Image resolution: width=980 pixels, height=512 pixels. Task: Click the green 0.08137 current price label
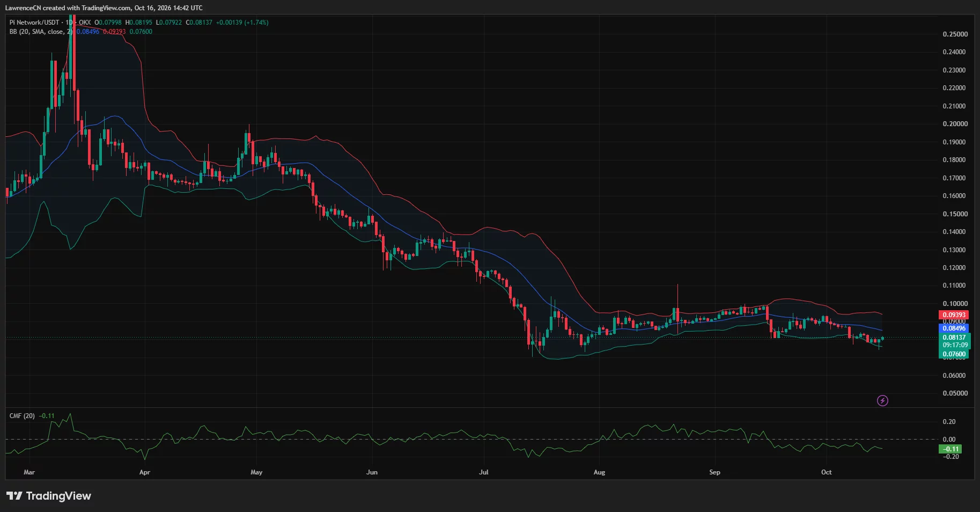click(954, 338)
